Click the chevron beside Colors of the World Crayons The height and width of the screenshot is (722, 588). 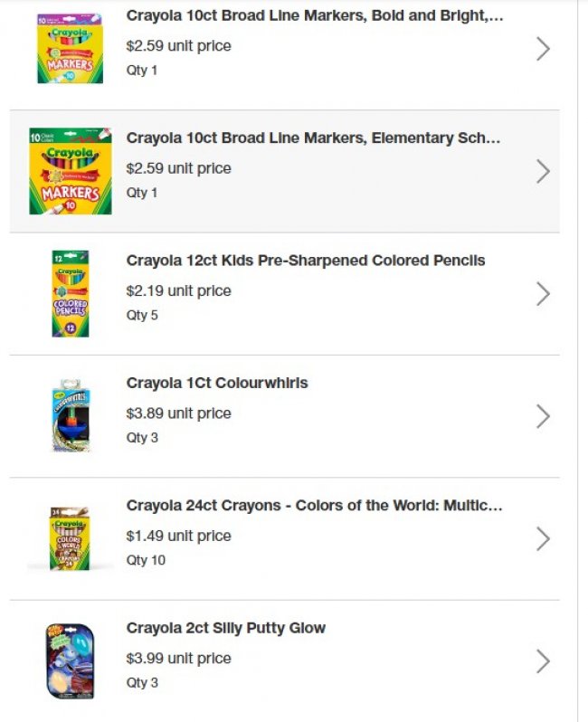543,539
